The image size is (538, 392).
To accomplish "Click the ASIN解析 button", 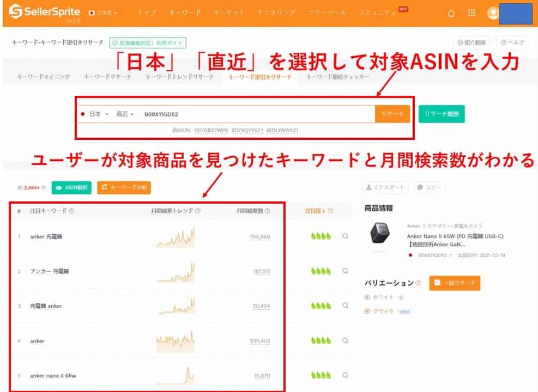I will coord(72,187).
